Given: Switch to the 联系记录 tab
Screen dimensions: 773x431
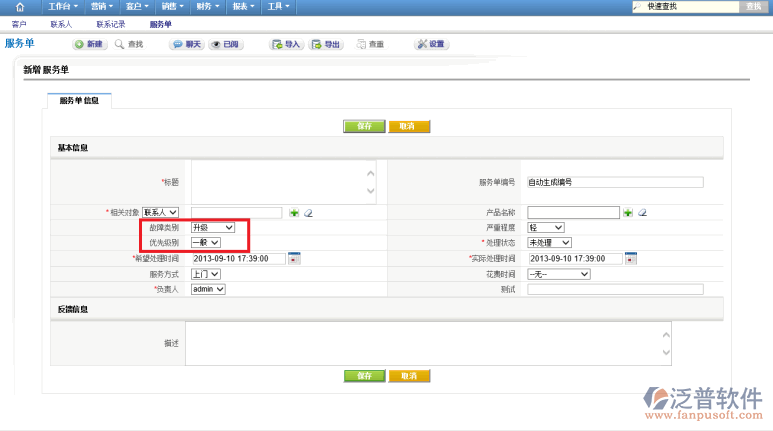Looking at the screenshot, I should pos(111,23).
